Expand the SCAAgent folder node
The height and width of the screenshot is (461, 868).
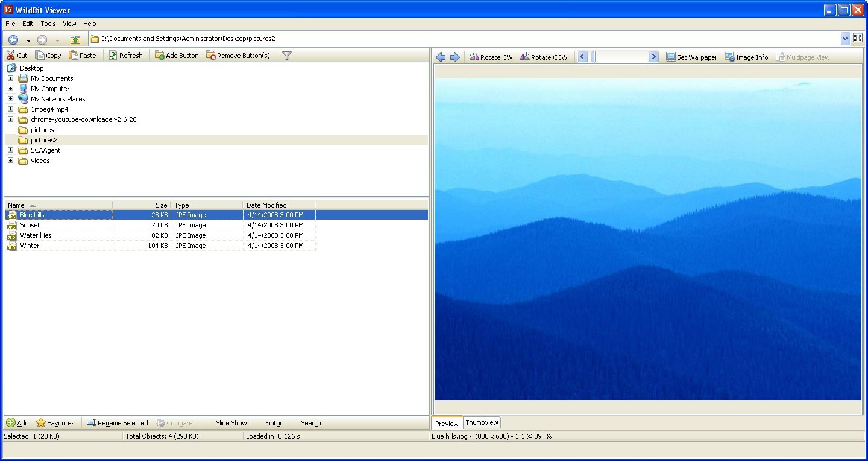tap(10, 150)
